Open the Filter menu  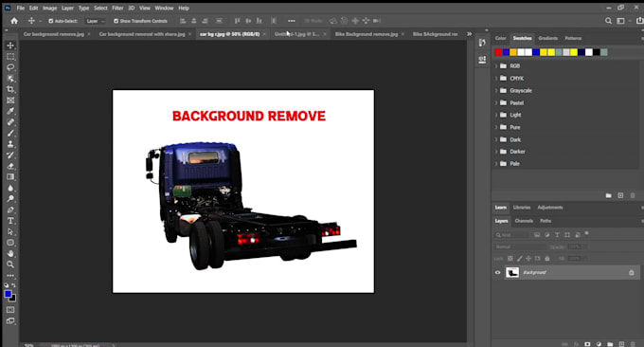pos(117,8)
